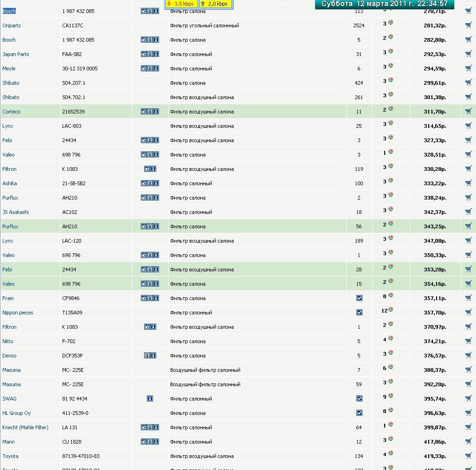Add Bosch filter priced 282,80р. to cart
This screenshot has width=476, height=470.
(x=469, y=39)
